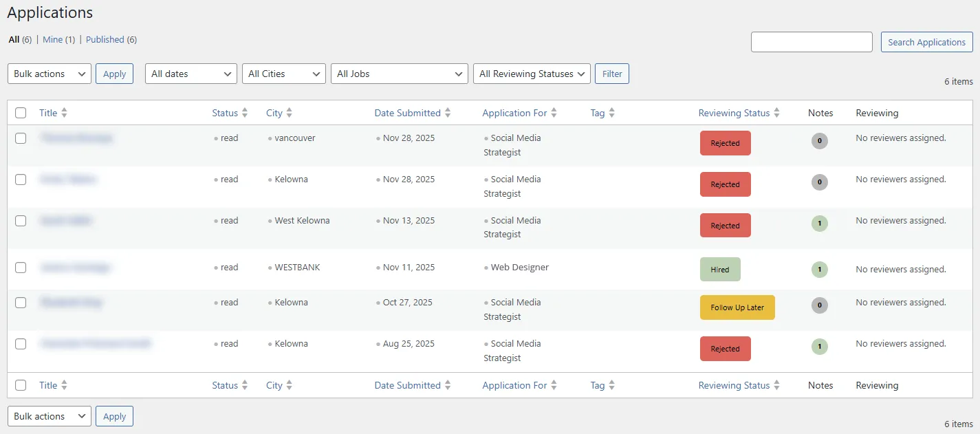Open the Bulk actions dropdown
The width and height of the screenshot is (980, 434).
pos(49,74)
